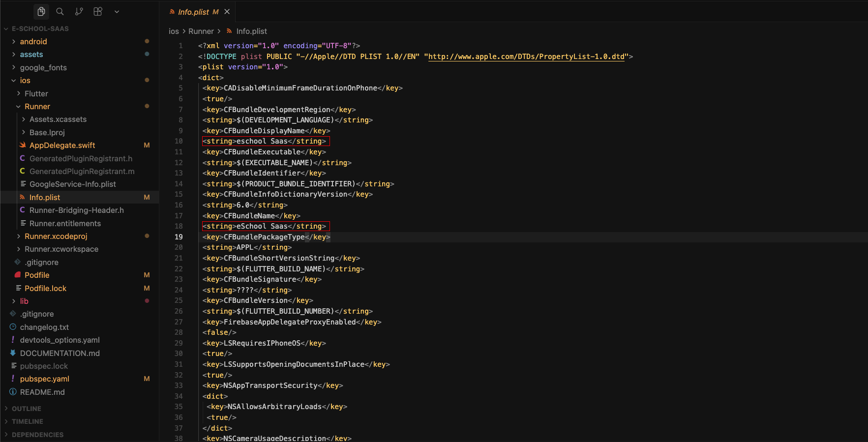Expand the TIMELINE section
The height and width of the screenshot is (442, 868).
pyautogui.click(x=28, y=421)
